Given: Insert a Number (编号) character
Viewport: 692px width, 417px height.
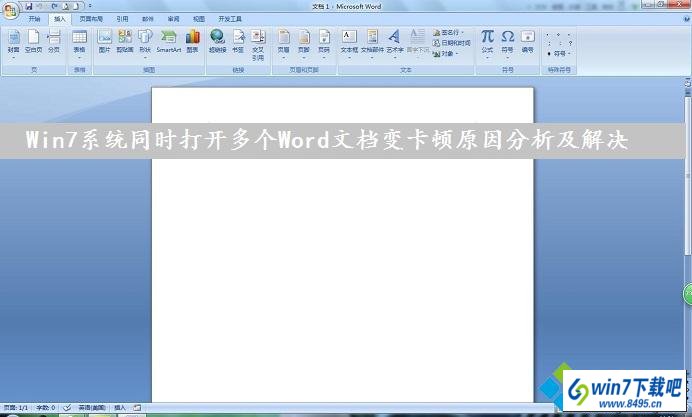Looking at the screenshot, I should [x=527, y=42].
